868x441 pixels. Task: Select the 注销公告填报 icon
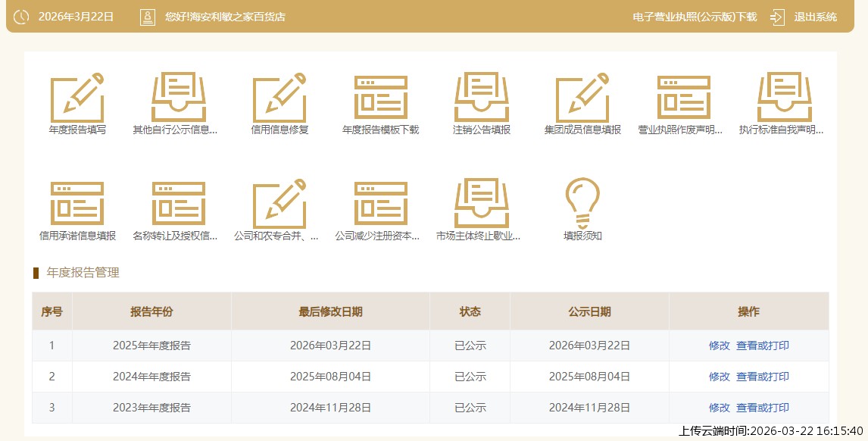(x=482, y=98)
